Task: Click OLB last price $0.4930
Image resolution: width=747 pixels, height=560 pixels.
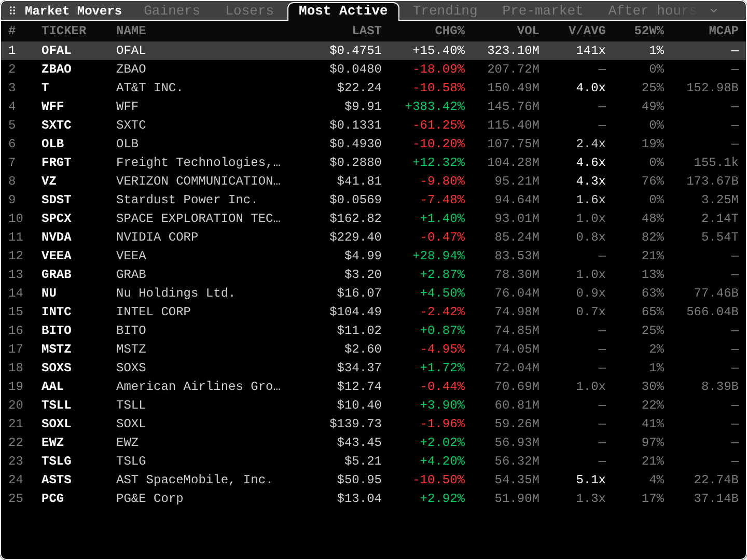Action: (x=355, y=144)
